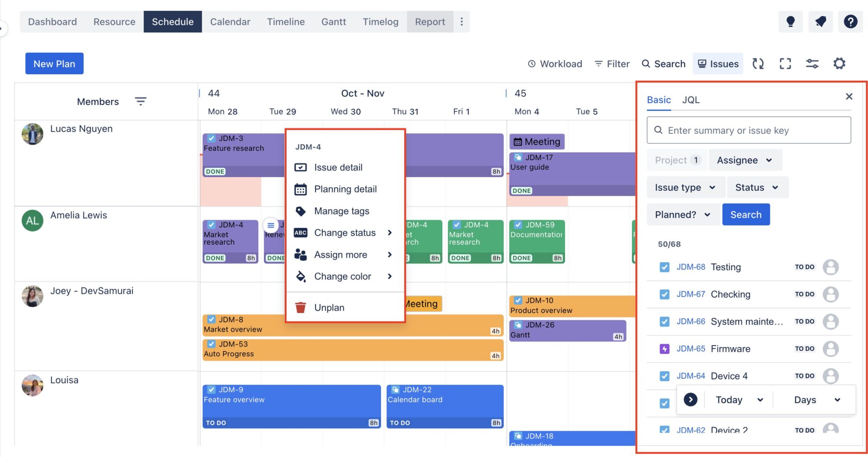The width and height of the screenshot is (868, 457).
Task: Open the view settings sliders icon
Action: coord(812,64)
